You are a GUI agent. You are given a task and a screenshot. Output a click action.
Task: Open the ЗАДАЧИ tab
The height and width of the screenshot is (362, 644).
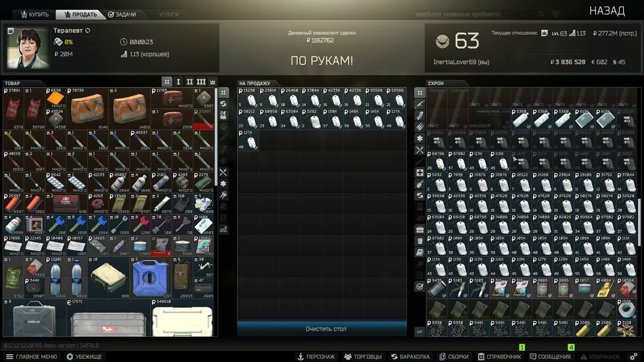(122, 15)
